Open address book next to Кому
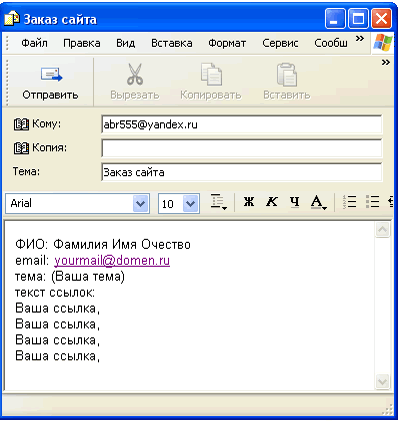This screenshot has height=421, width=398. (21, 124)
